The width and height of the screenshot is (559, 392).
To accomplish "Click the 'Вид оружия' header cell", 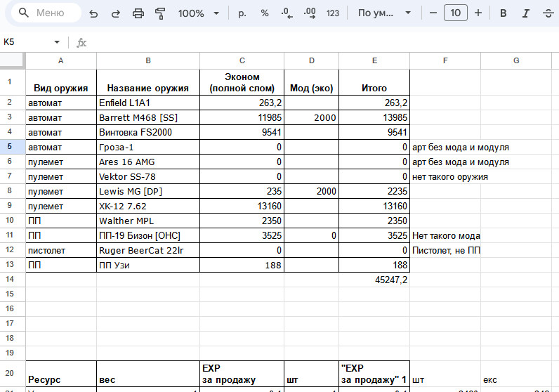I will [x=61, y=82].
